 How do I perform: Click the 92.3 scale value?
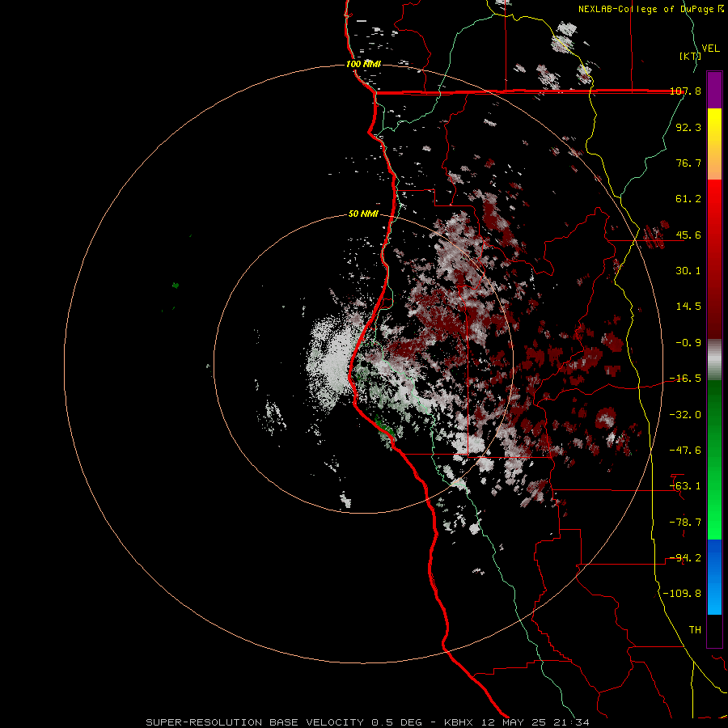(x=688, y=127)
